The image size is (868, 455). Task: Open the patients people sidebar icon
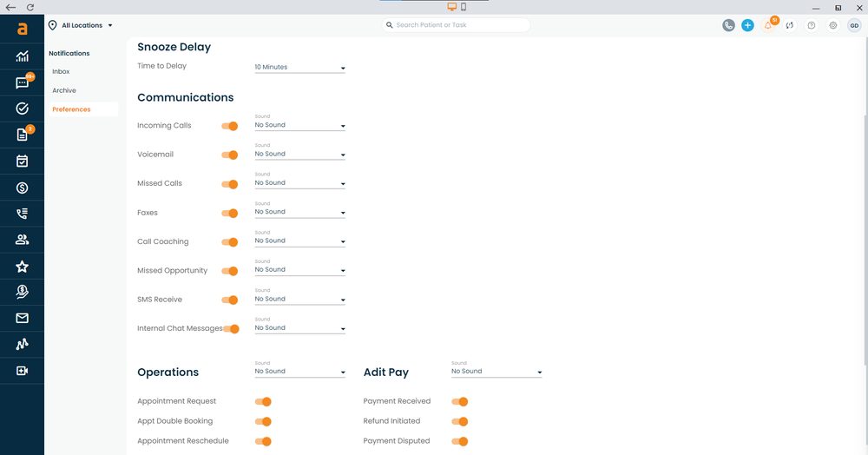[23, 240]
